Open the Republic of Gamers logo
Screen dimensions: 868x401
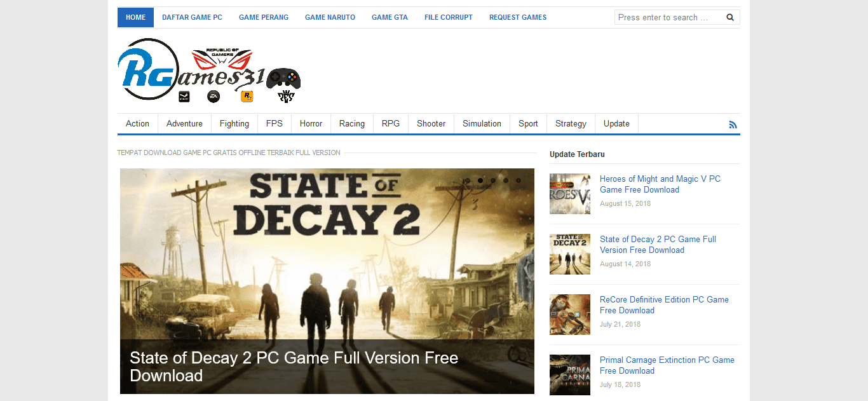coord(221,58)
